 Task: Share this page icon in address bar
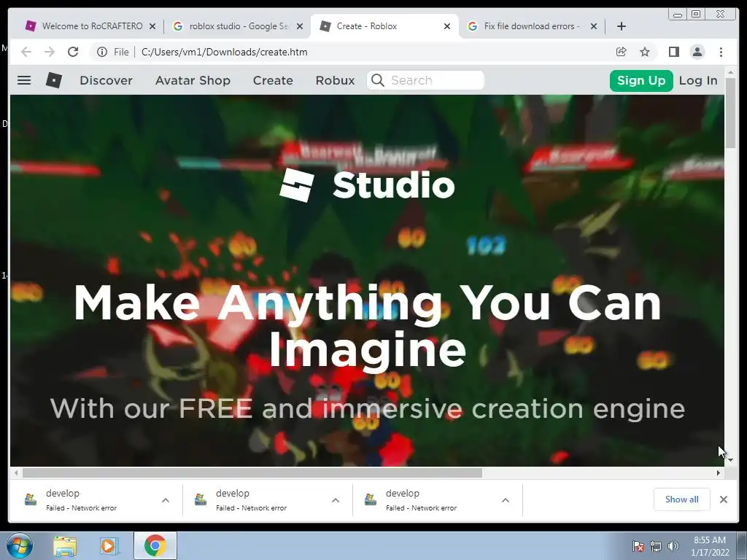click(x=622, y=52)
